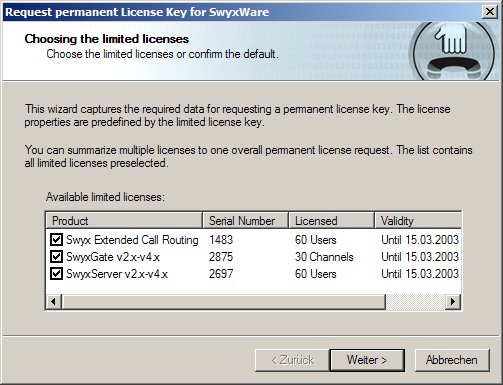Click serial number 2697
503x385 pixels.
coord(221,274)
